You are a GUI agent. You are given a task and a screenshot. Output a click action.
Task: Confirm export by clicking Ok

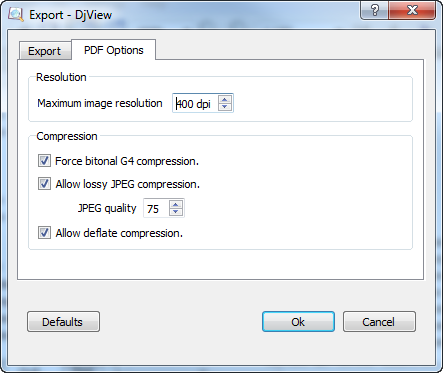(x=298, y=322)
